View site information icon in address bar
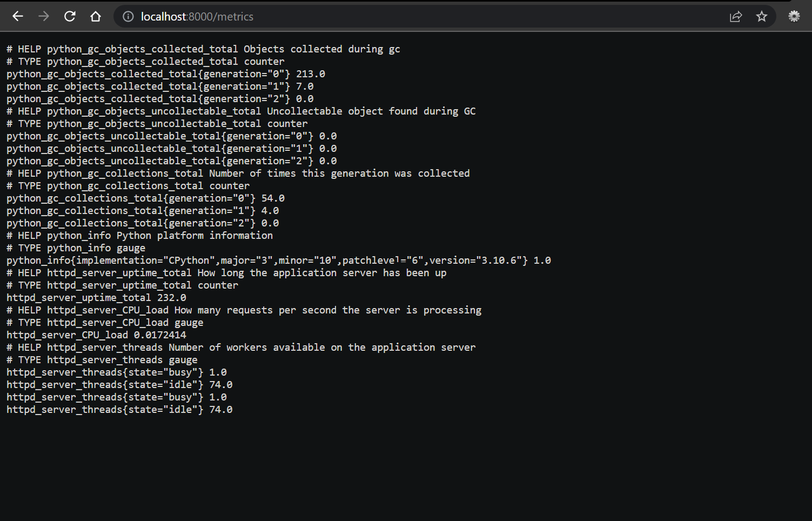Screen dimensions: 812x521 point(128,17)
